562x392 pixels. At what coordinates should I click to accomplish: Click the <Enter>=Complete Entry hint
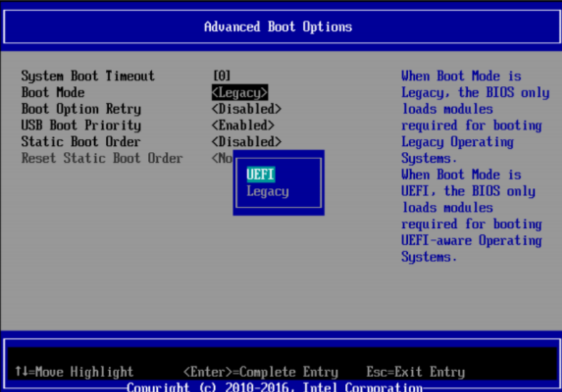click(x=261, y=372)
